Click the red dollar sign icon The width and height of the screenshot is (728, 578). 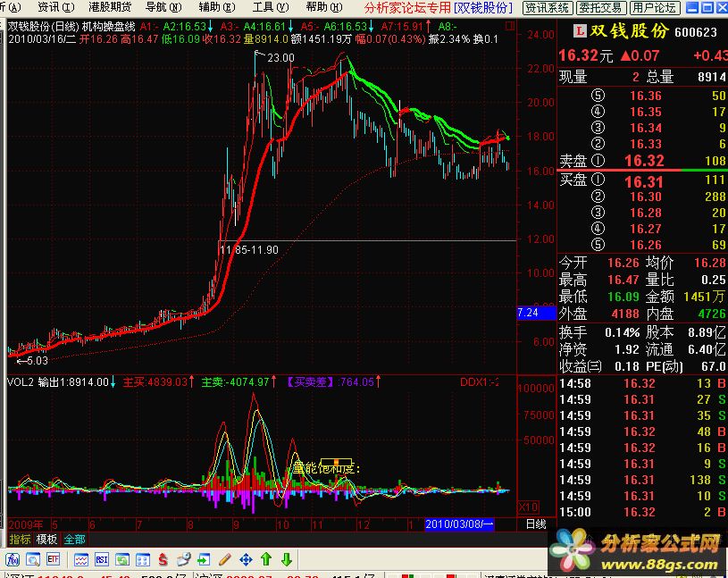163,559
